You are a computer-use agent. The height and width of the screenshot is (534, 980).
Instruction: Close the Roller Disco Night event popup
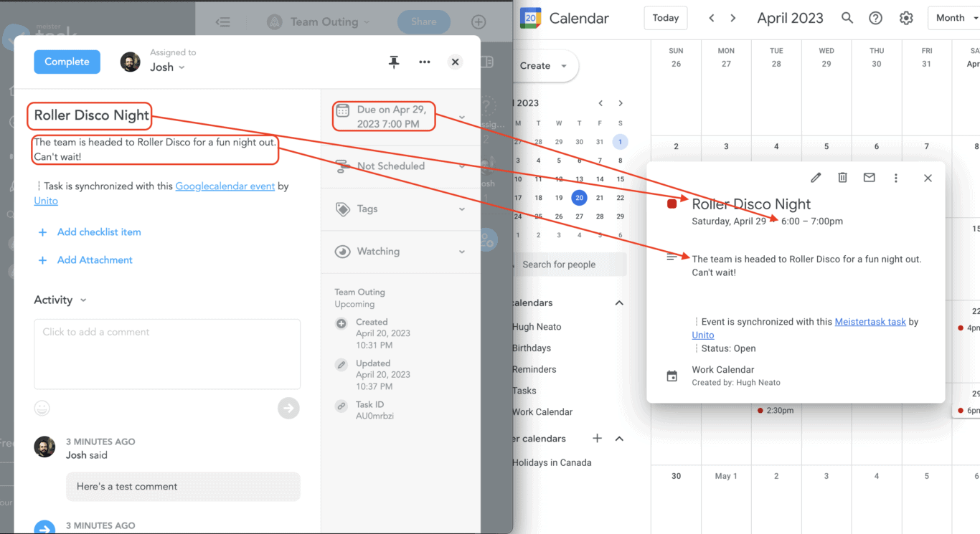(928, 178)
